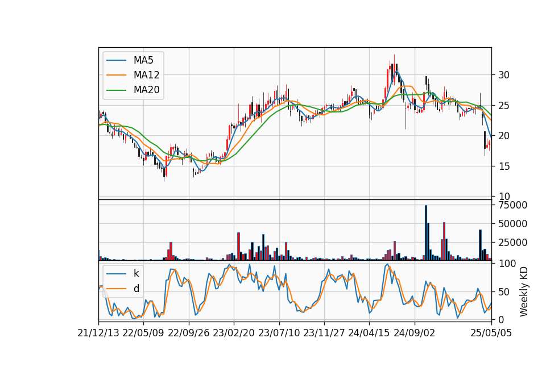
Task: Click the KD axis value 50
Action: tap(504, 292)
